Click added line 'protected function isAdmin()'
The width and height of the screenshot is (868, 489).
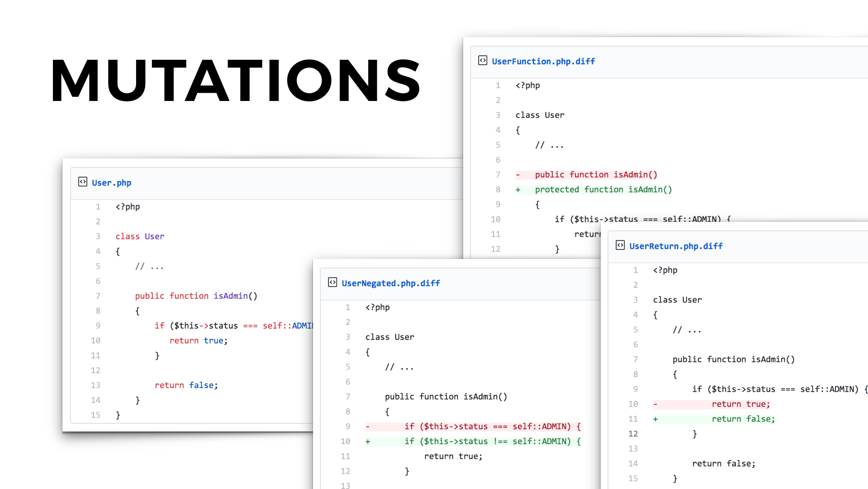(603, 190)
